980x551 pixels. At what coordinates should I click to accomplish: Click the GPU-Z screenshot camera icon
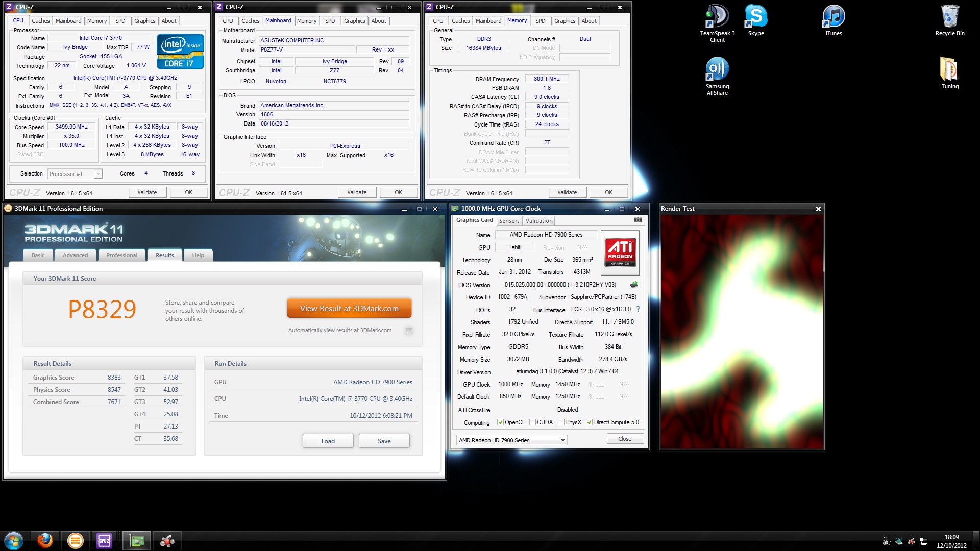coord(638,220)
